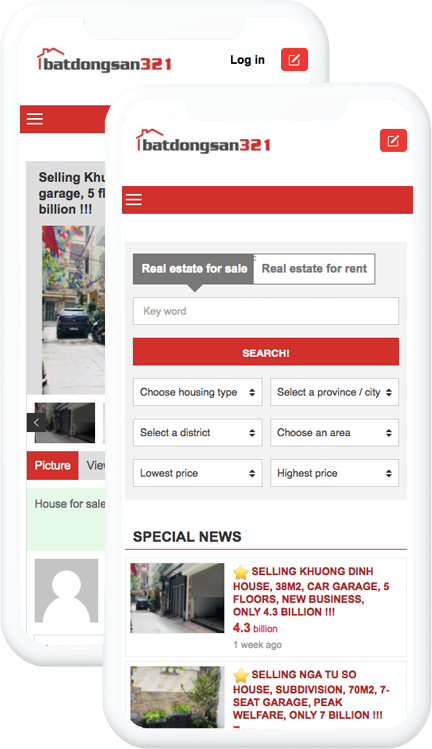The height and width of the screenshot is (749, 432).
Task: Expand Choose housing type dropdown
Action: [198, 392]
